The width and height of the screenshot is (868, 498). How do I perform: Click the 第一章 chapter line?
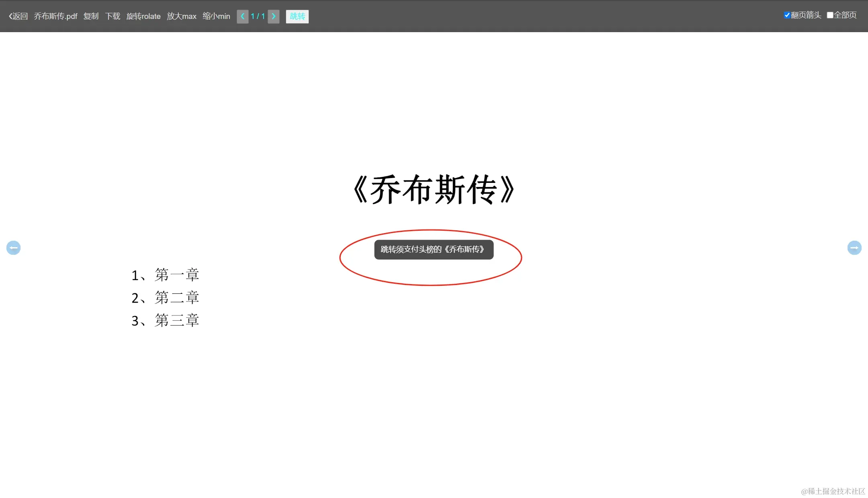[165, 275]
